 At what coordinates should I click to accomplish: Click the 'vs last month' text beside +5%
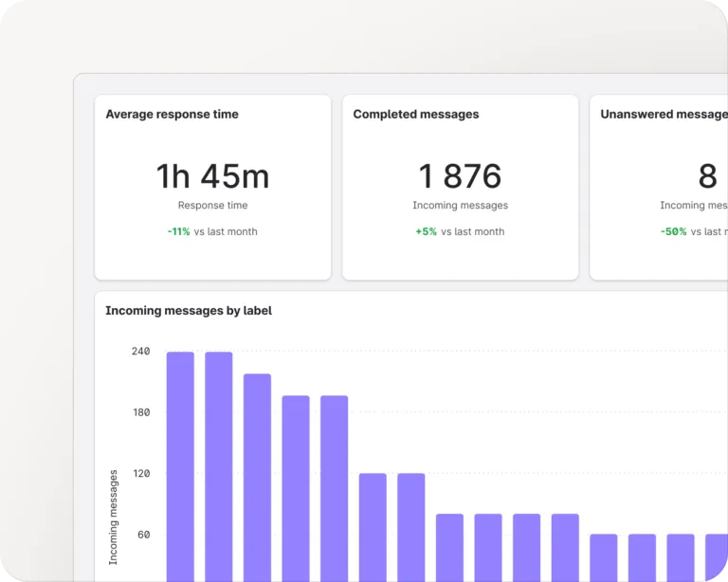point(473,231)
